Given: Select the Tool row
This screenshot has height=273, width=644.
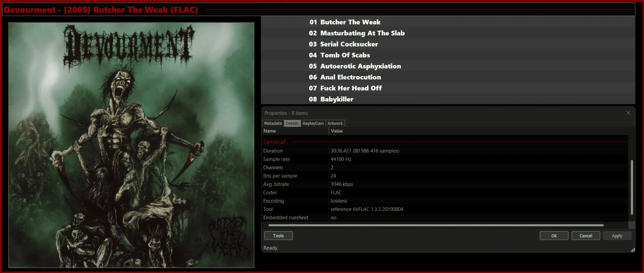Looking at the screenshot, I should point(445,209).
